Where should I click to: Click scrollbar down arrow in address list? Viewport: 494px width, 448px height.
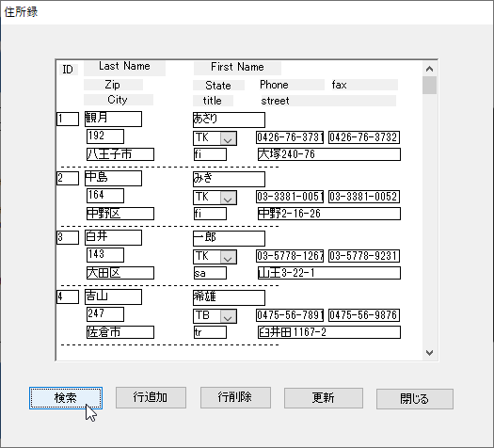429,352
